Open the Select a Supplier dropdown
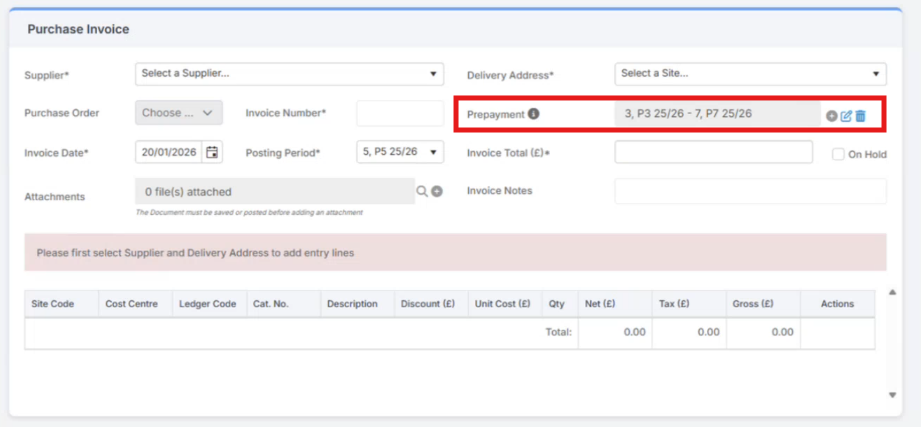The width and height of the screenshot is (921, 427). (289, 74)
